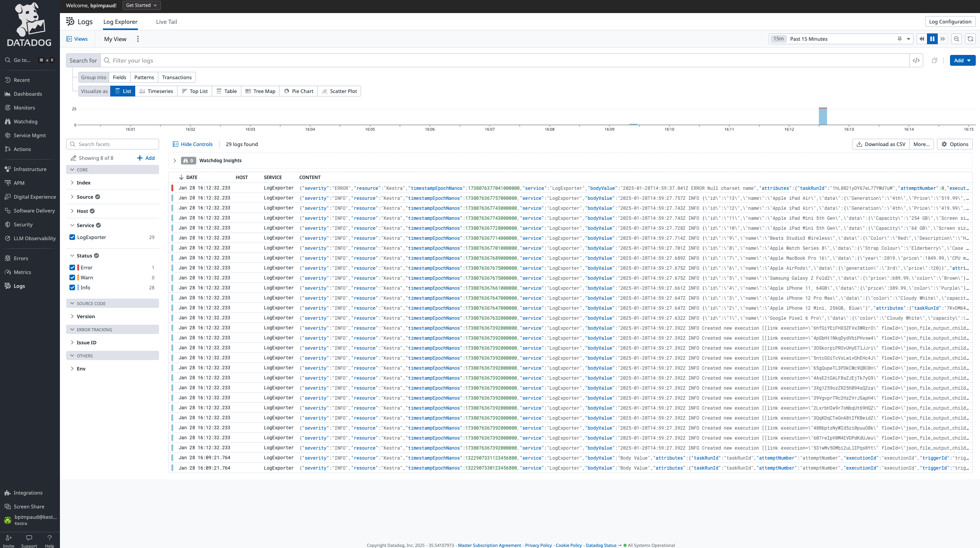
Task: Open the Past 15 Minutes time dropdown
Action: pyautogui.click(x=908, y=39)
